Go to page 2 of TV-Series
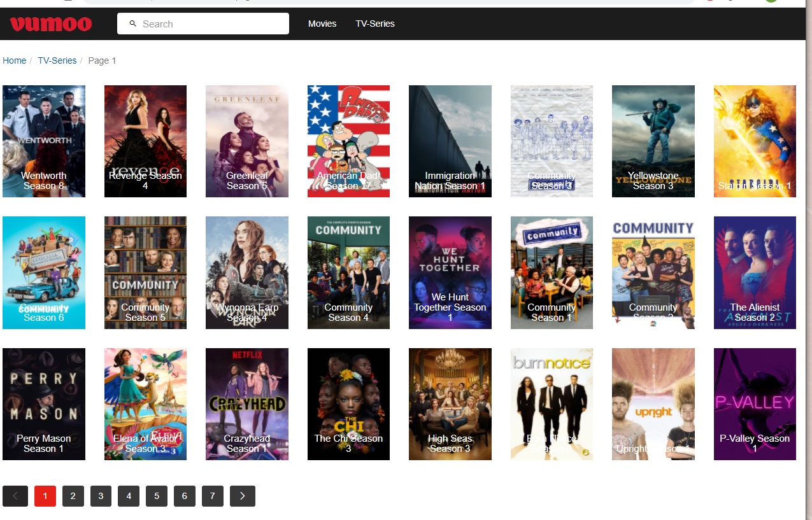This screenshot has width=812, height=520. (x=73, y=496)
